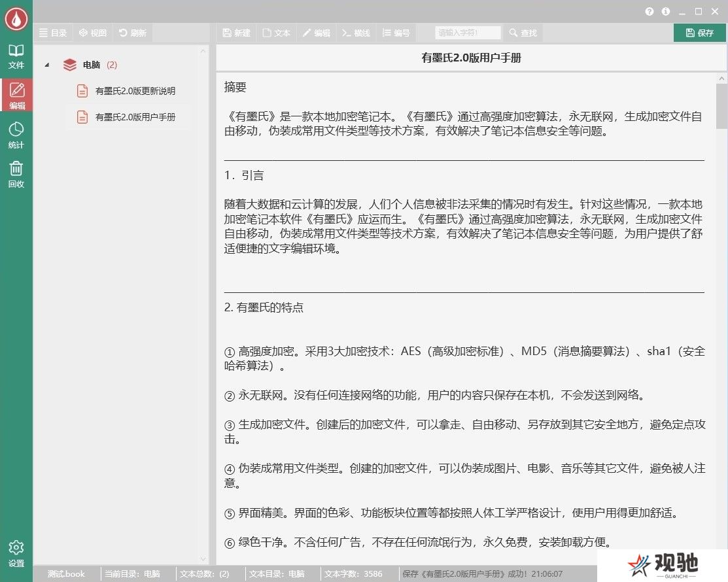Click the paragraph starting ④ 伪装成常用文件类型

pos(464,475)
